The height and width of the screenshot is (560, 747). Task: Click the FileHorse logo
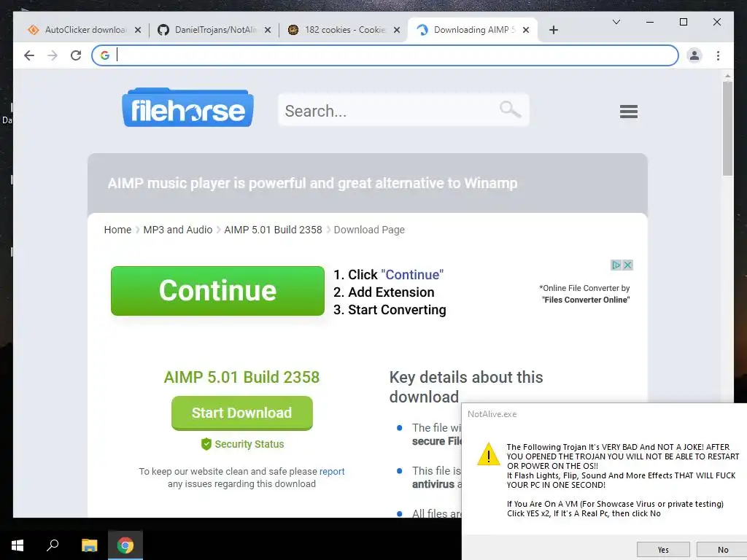tap(187, 108)
